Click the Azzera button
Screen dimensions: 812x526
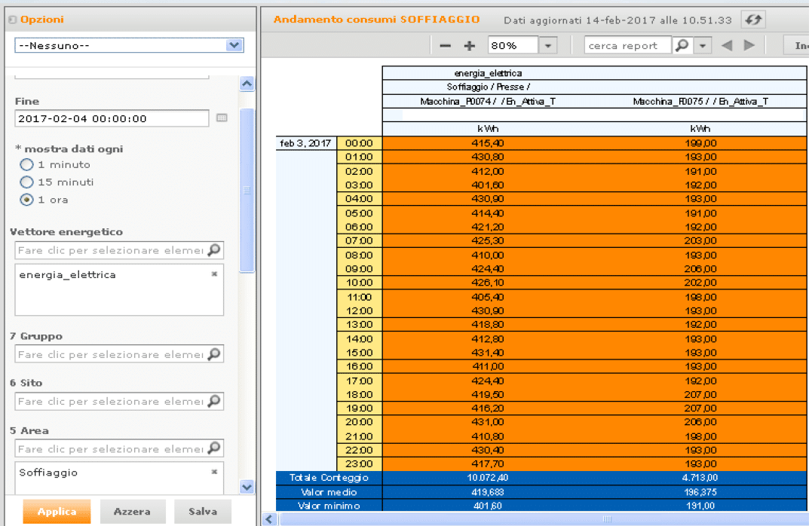pos(132,512)
